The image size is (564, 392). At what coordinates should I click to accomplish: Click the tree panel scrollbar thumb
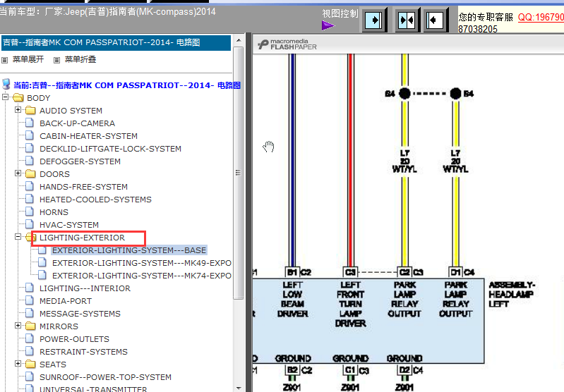click(238, 173)
